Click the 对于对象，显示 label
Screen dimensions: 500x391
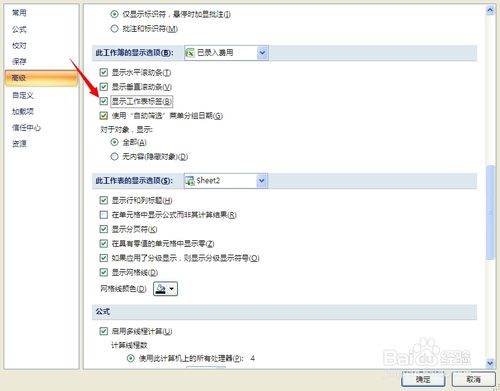(x=126, y=129)
